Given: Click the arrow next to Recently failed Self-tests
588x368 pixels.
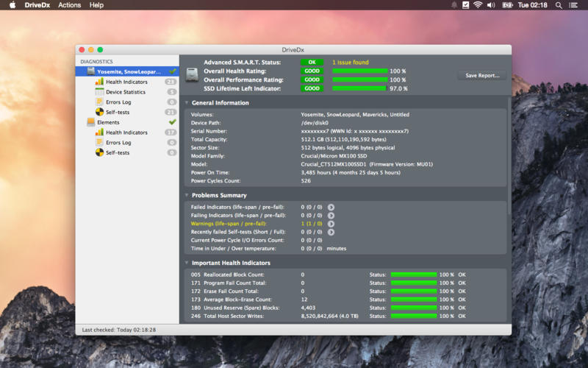Looking at the screenshot, I should tap(331, 232).
